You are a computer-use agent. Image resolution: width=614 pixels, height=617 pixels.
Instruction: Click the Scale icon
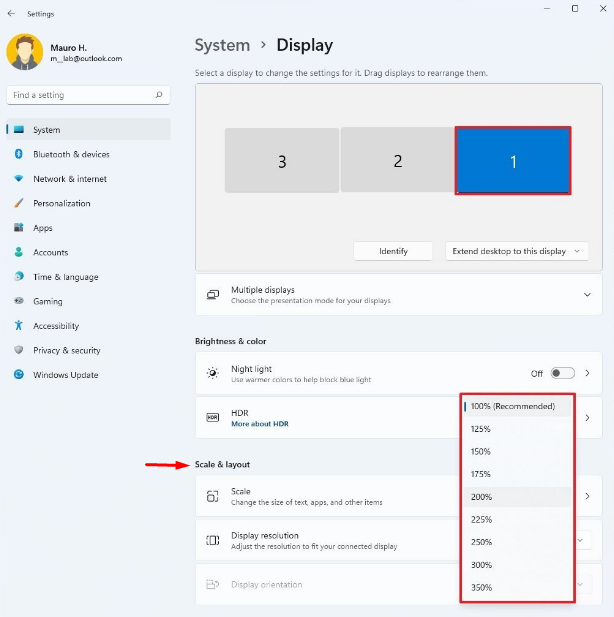click(x=213, y=496)
